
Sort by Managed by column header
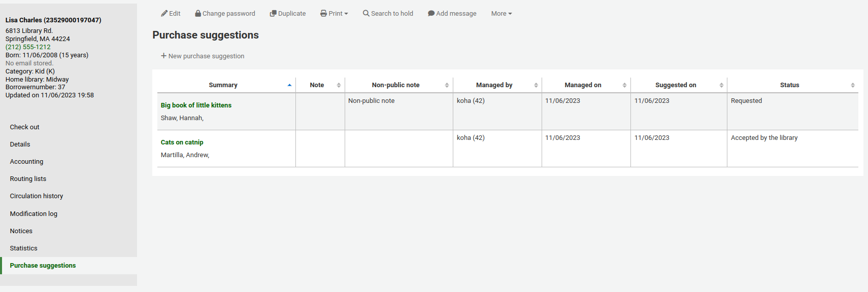click(494, 85)
